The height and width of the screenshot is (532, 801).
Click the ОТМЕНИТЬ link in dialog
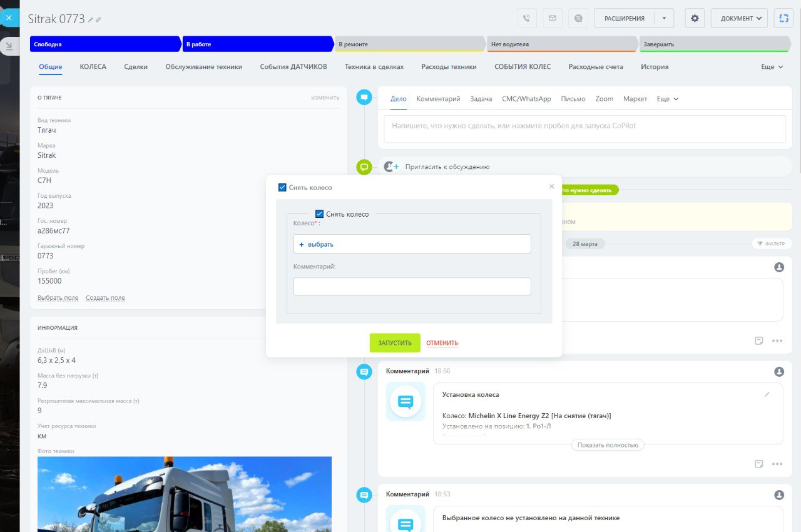tap(442, 343)
